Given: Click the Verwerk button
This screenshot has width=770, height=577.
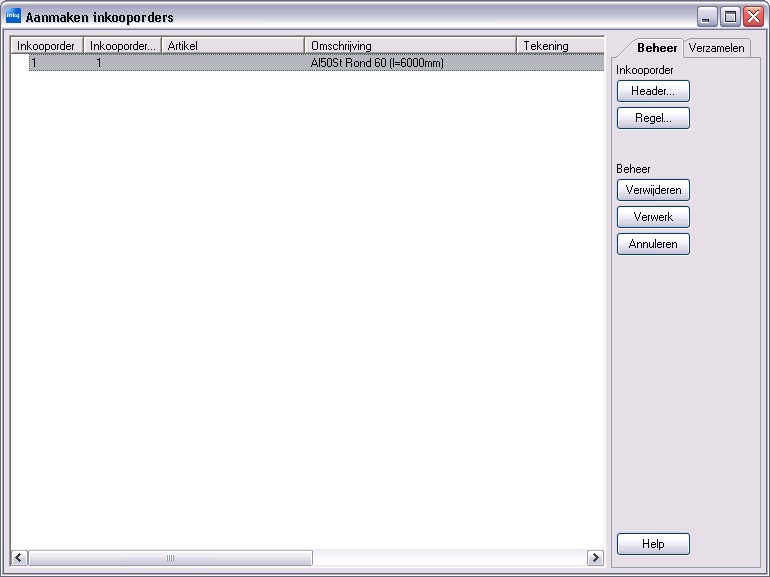Looking at the screenshot, I should point(653,217).
